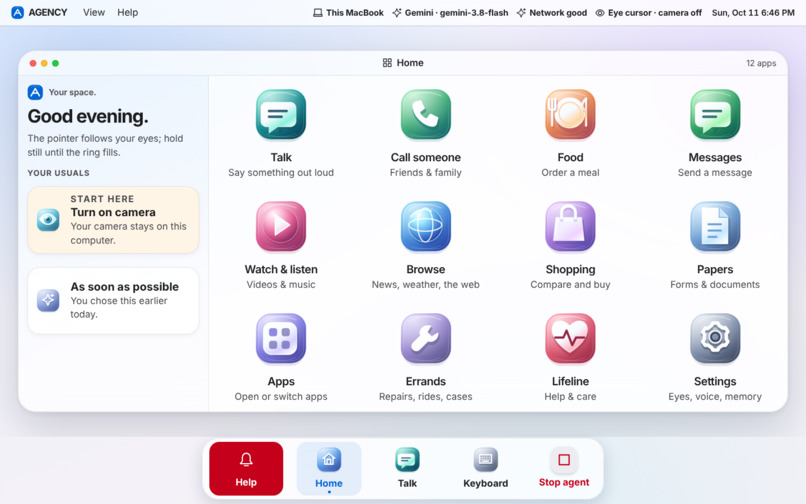
Task: Click the date and time in menu bar
Action: point(753,13)
